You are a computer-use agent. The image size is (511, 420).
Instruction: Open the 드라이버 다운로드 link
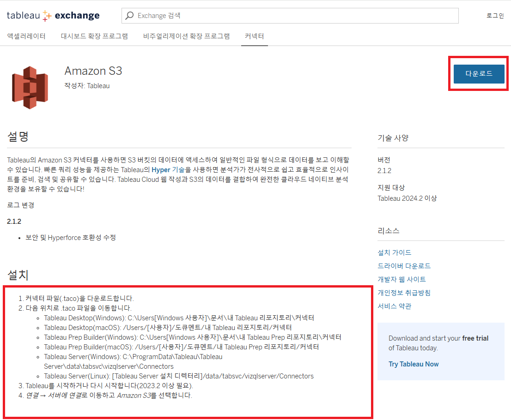click(404, 266)
